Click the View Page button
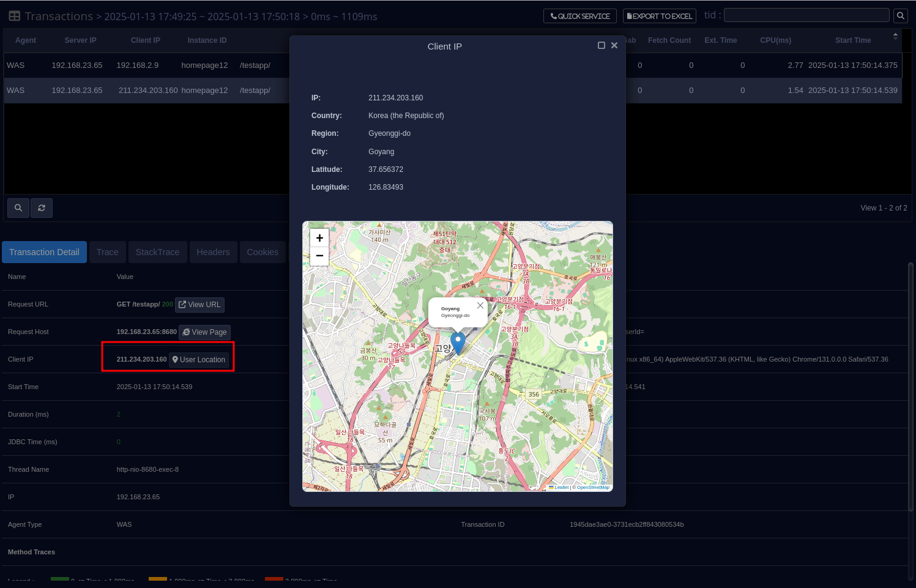 pos(204,332)
